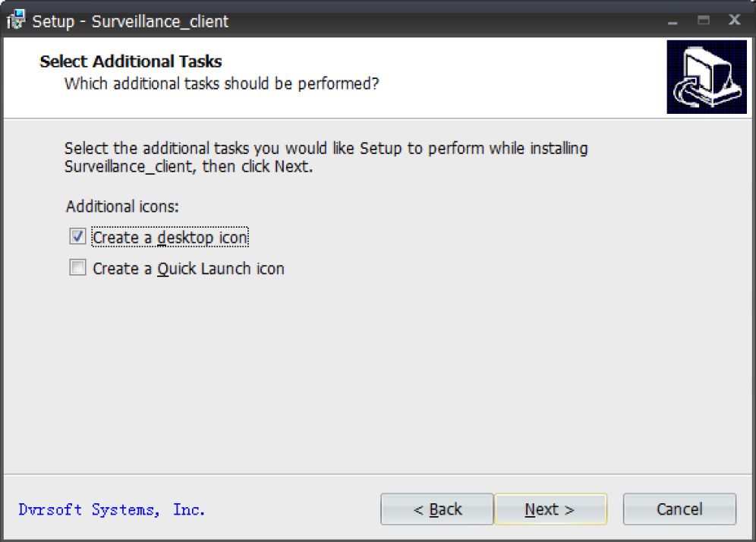The width and height of the screenshot is (756, 542).
Task: Click the "Create a desktop icon" label
Action: pos(170,238)
